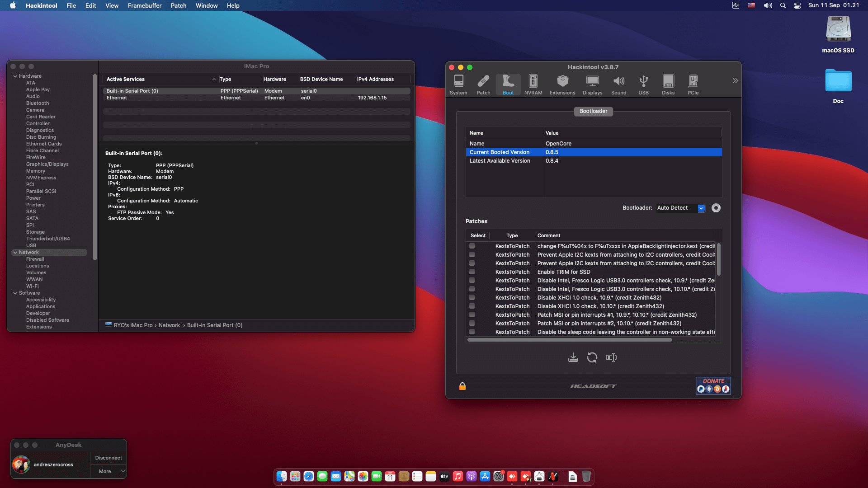The image size is (868, 488).
Task: Open the Disks section
Action: [x=668, y=84]
